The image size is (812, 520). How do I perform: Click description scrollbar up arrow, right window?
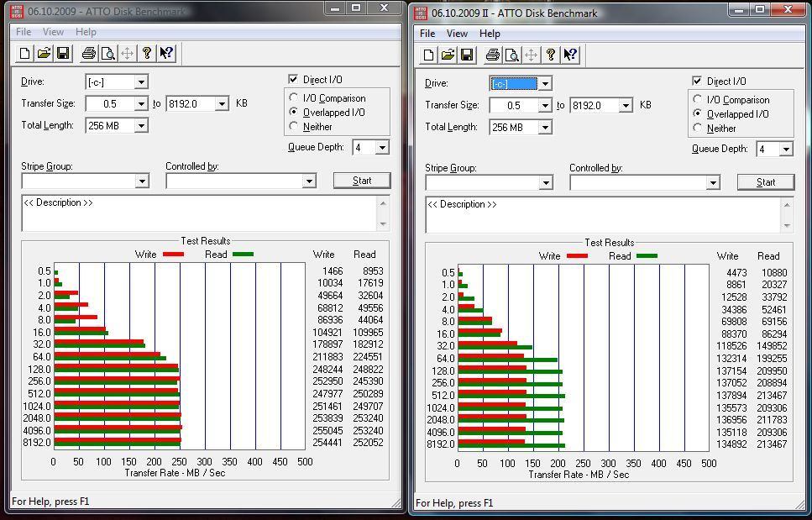pos(787,205)
